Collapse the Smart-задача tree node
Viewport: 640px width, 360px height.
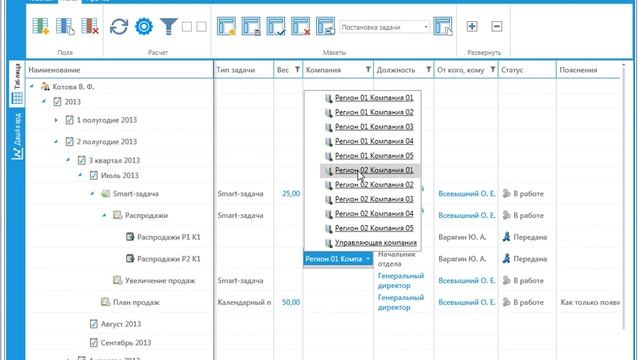tap(93, 193)
